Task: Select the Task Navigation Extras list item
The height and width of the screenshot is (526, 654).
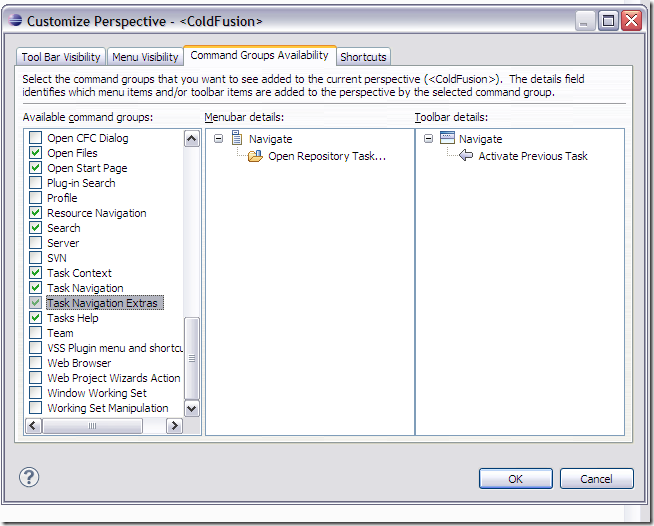Action: click(x=102, y=303)
